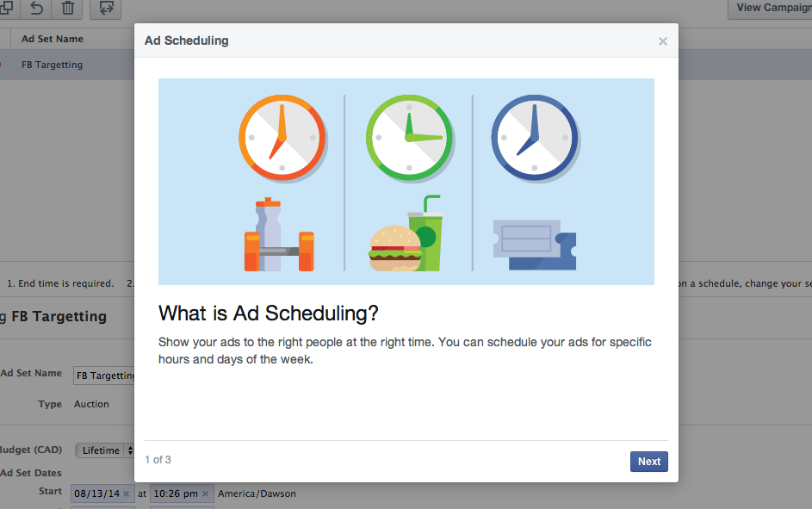
Task: Click the trash delete toolbar icon
Action: pos(67,9)
